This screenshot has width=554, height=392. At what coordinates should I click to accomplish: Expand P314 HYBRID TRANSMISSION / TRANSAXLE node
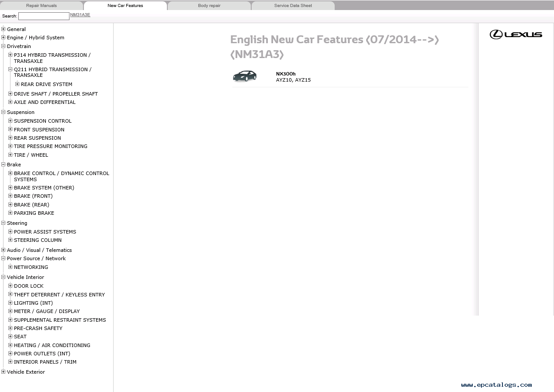coord(10,55)
